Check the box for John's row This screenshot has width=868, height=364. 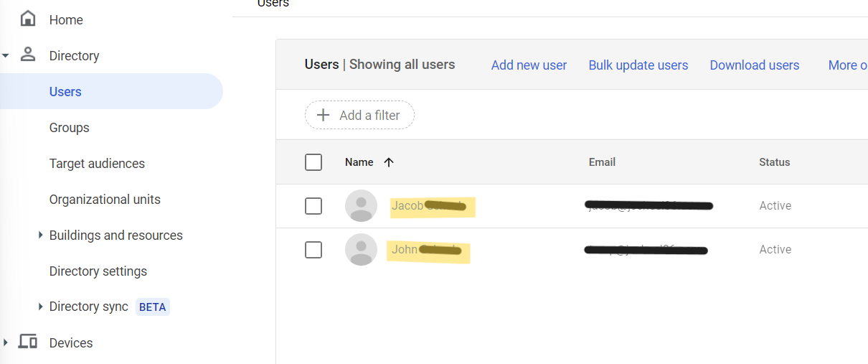(313, 250)
